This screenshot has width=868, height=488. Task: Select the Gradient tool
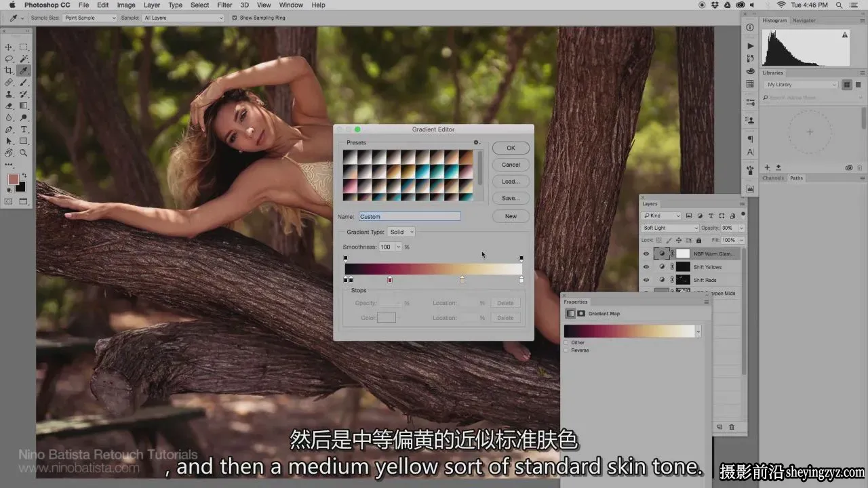[x=24, y=106]
